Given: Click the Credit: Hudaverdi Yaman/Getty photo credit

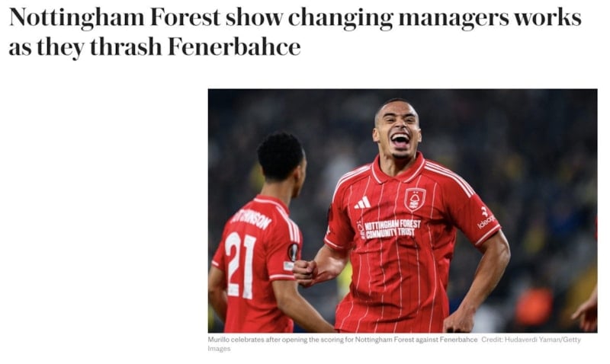Looking at the screenshot, I should coord(531,340).
